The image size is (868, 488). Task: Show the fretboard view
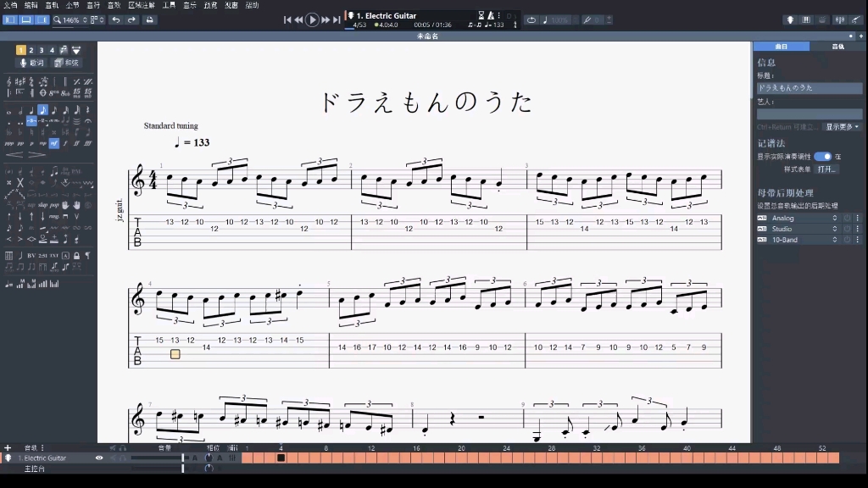pyautogui.click(x=791, y=20)
